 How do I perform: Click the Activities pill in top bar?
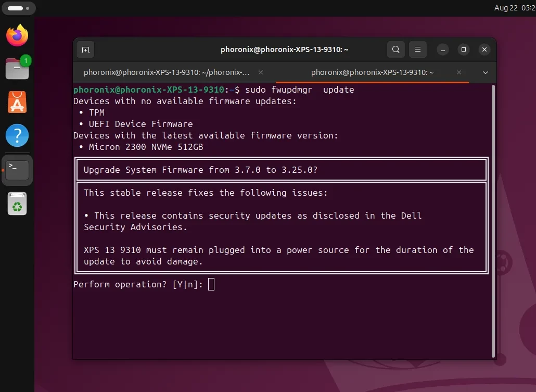[x=18, y=8]
